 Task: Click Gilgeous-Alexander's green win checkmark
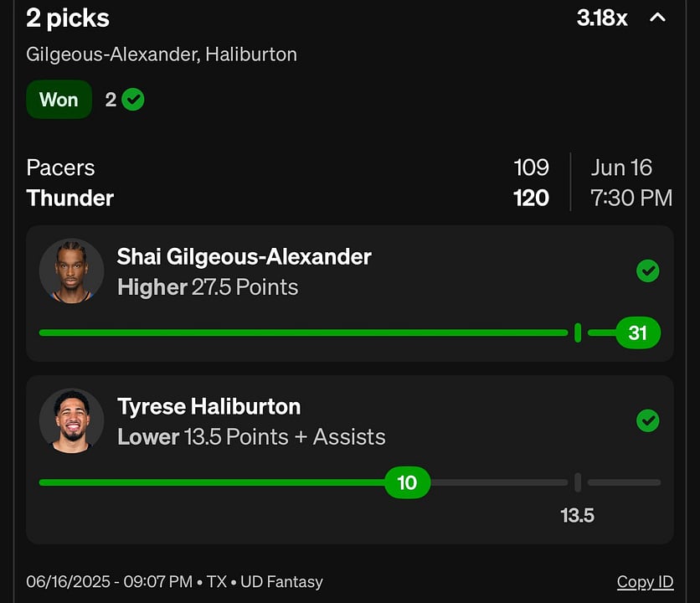click(648, 271)
